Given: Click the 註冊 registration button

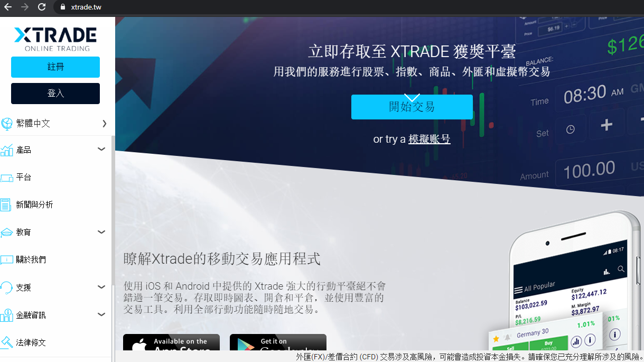Looking at the screenshot, I should click(55, 67).
